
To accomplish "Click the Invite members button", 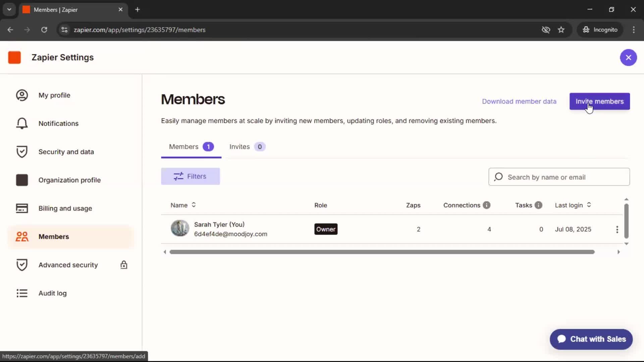I will 599,101.
